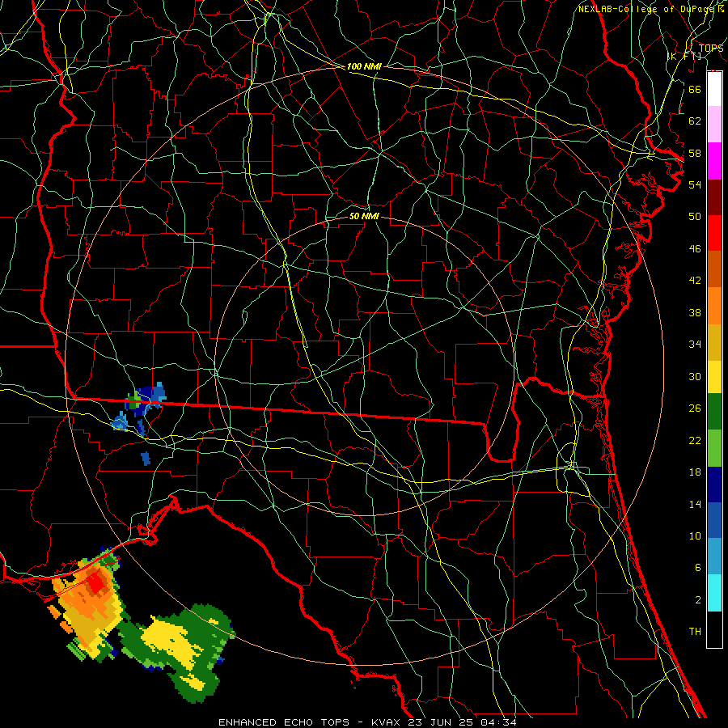The width and height of the screenshot is (728, 728).
Task: Click the legend value '58'
Action: click(695, 153)
